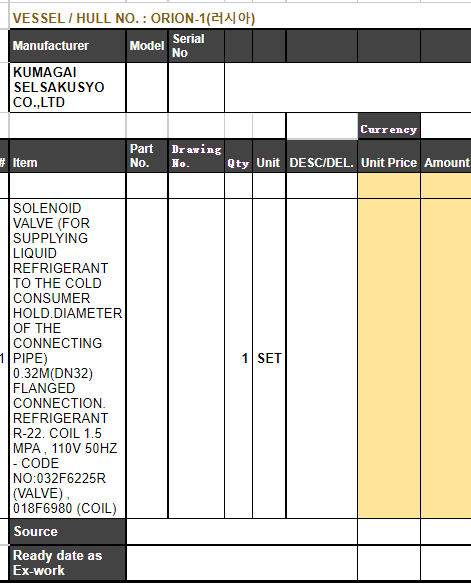Click the Drawing No. column header
The image size is (471, 585).
coord(196,156)
